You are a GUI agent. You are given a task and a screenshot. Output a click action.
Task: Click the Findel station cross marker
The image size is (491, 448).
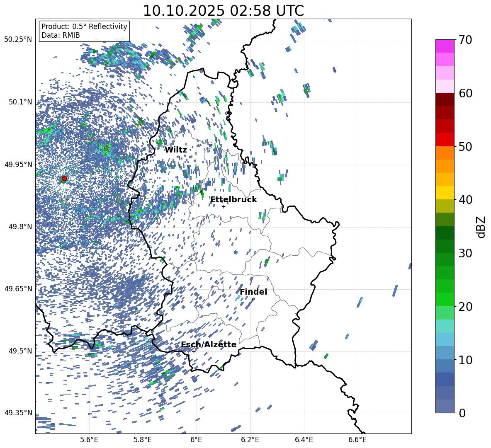click(253, 299)
